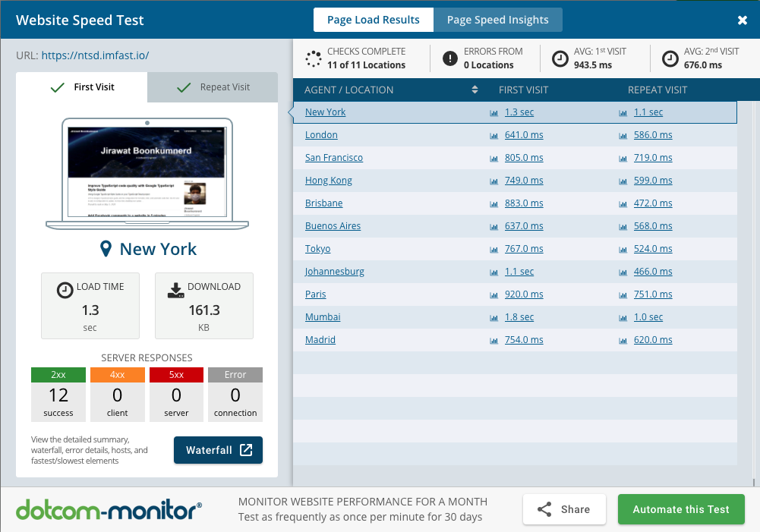Open the Waterfall detailed report
760x532 pixels.
[x=218, y=450]
